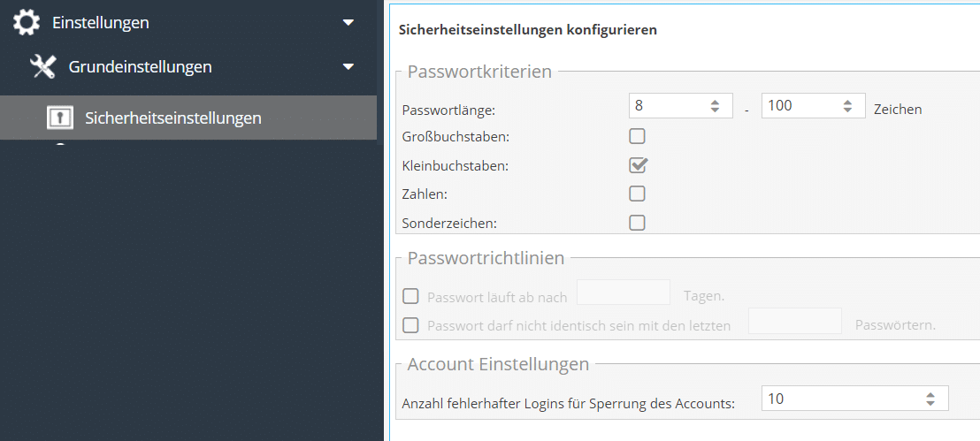Enable 'Passwort läuft ab nach' checkbox
Image resolution: width=980 pixels, height=441 pixels.
pos(410,296)
